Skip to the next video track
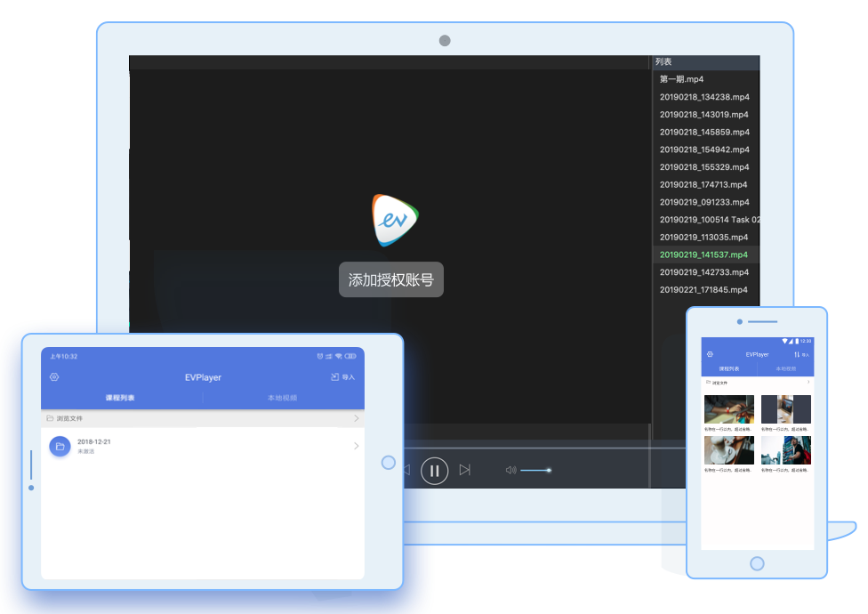The height and width of the screenshot is (614, 868). coord(464,470)
